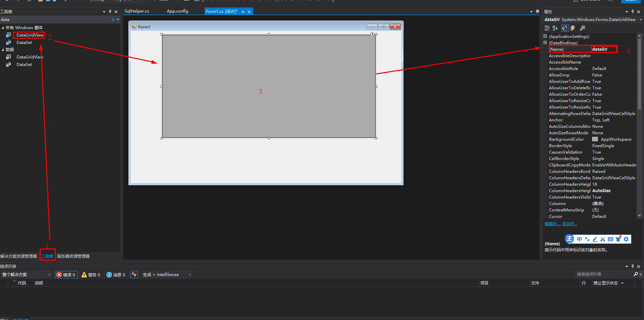This screenshot has width=644, height=320.
Task: Click the error list search magnifier
Action: (636, 274)
